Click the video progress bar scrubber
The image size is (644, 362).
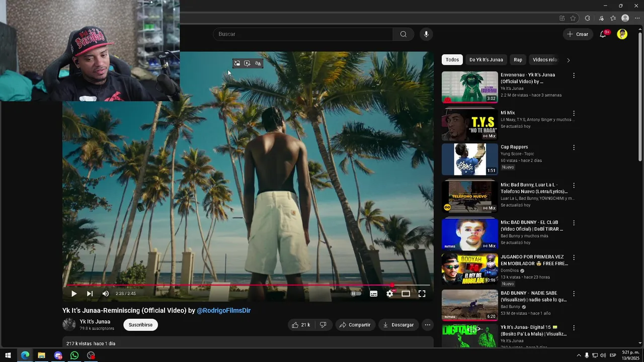click(392, 285)
